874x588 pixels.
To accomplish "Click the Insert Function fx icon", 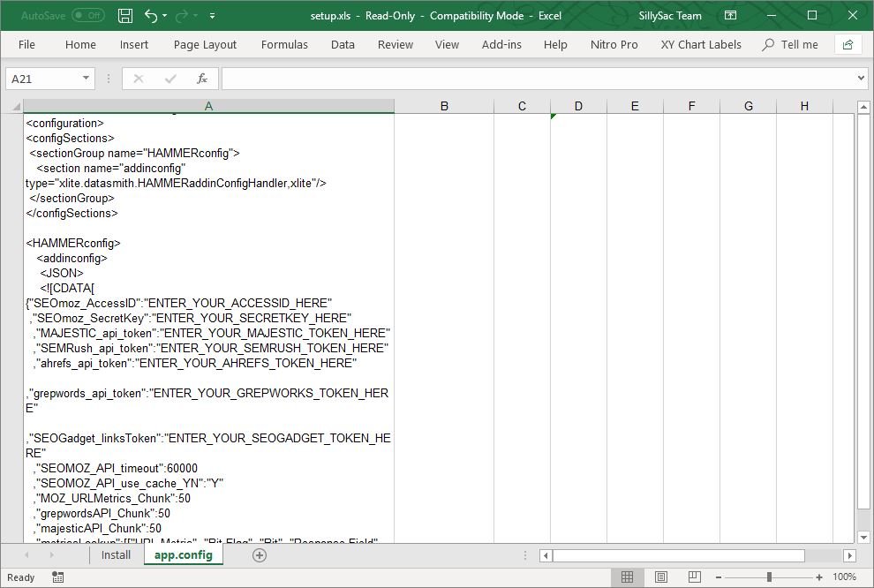I will (x=202, y=79).
